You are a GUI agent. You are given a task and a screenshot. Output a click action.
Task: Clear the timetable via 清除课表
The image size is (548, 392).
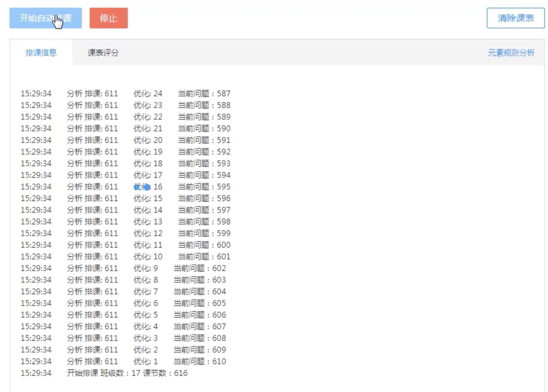pyautogui.click(x=516, y=18)
